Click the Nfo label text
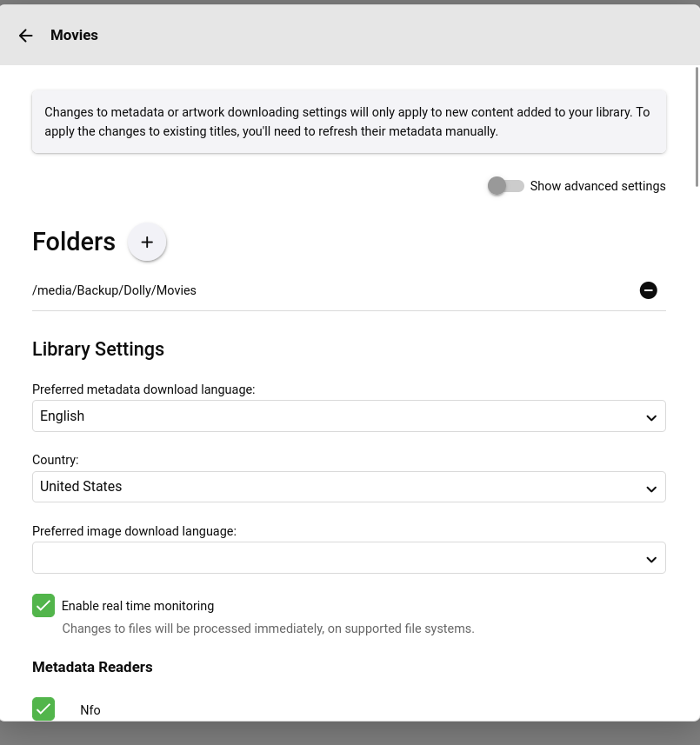 tap(90, 710)
